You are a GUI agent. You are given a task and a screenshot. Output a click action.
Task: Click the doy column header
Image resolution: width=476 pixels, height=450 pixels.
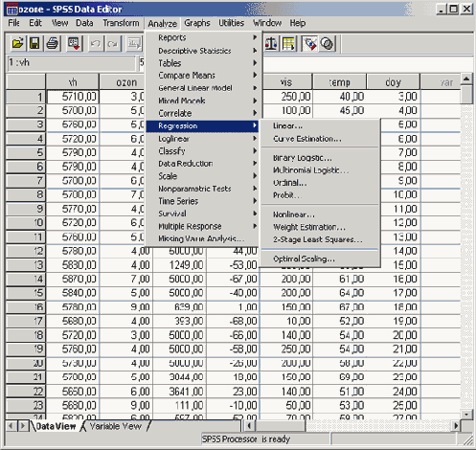393,82
